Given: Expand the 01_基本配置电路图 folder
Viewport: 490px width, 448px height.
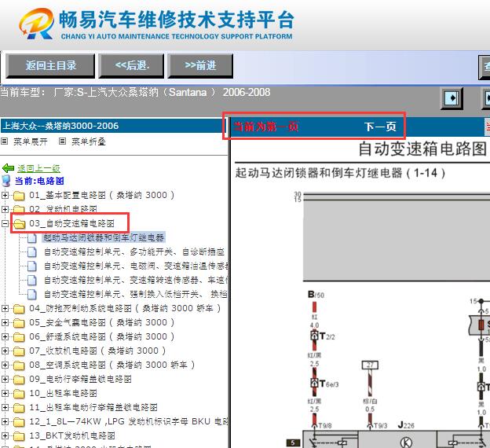Looking at the screenshot, I should (5, 195).
